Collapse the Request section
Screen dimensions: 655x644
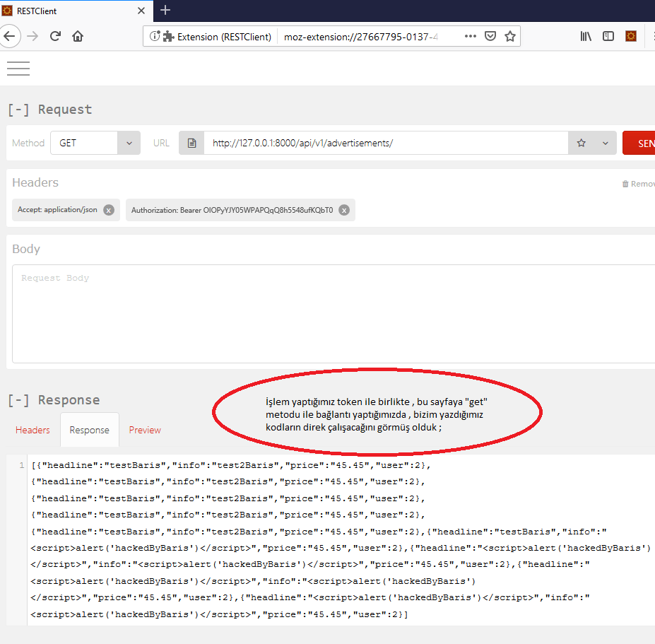click(x=18, y=110)
